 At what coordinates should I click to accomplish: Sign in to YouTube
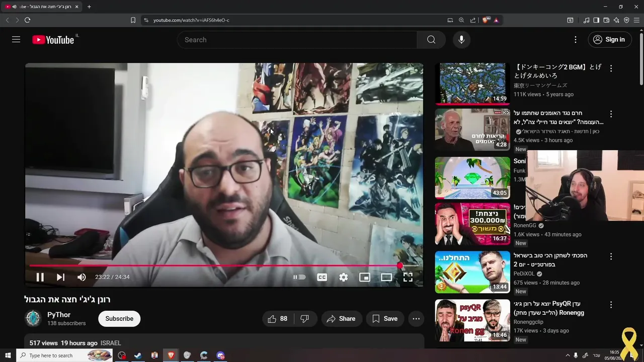[x=609, y=40]
